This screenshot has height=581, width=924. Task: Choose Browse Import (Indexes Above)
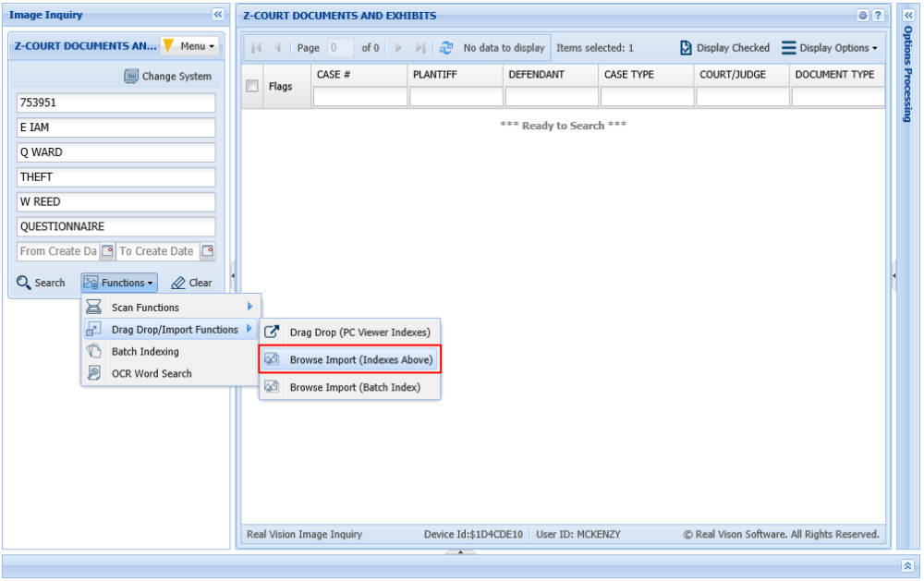(359, 359)
